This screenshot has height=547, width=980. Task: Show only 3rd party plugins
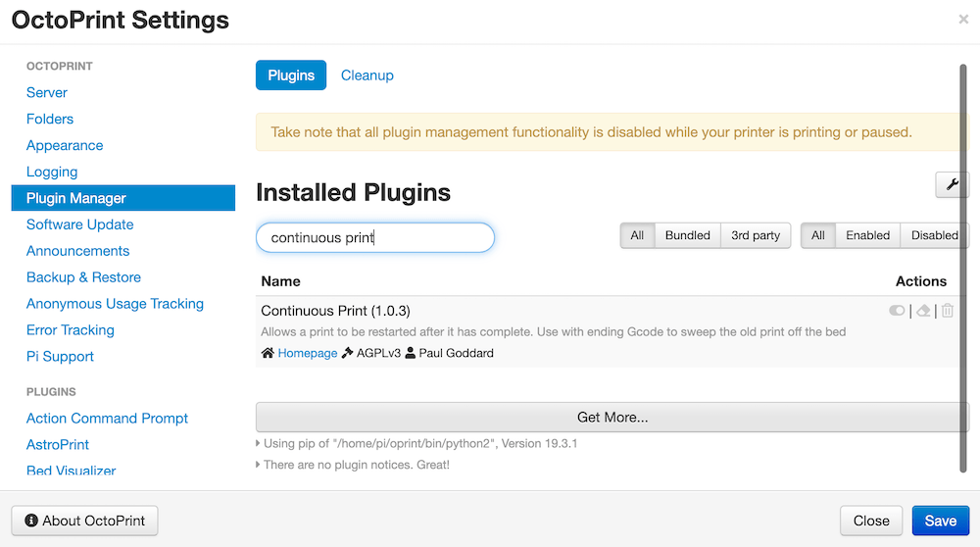pyautogui.click(x=756, y=235)
